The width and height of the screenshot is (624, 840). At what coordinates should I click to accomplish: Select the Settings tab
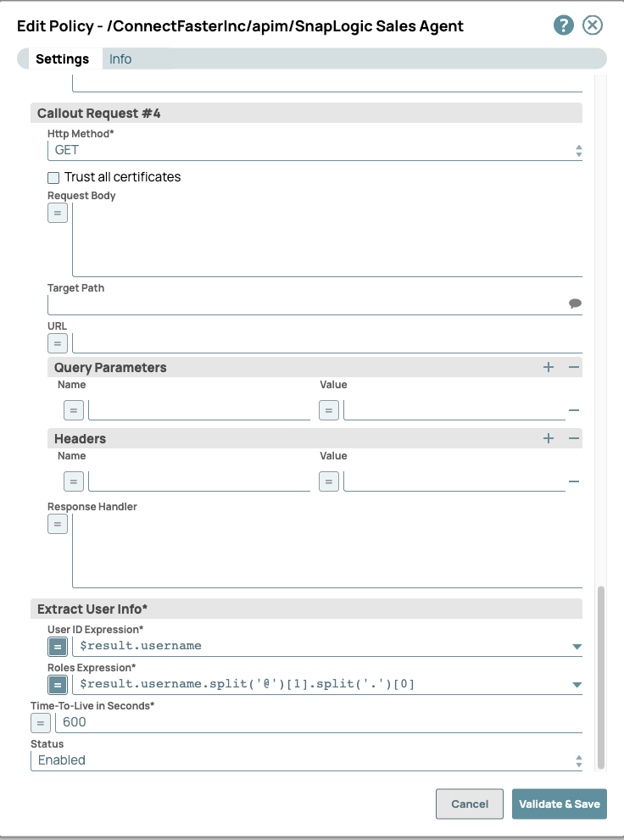point(62,59)
